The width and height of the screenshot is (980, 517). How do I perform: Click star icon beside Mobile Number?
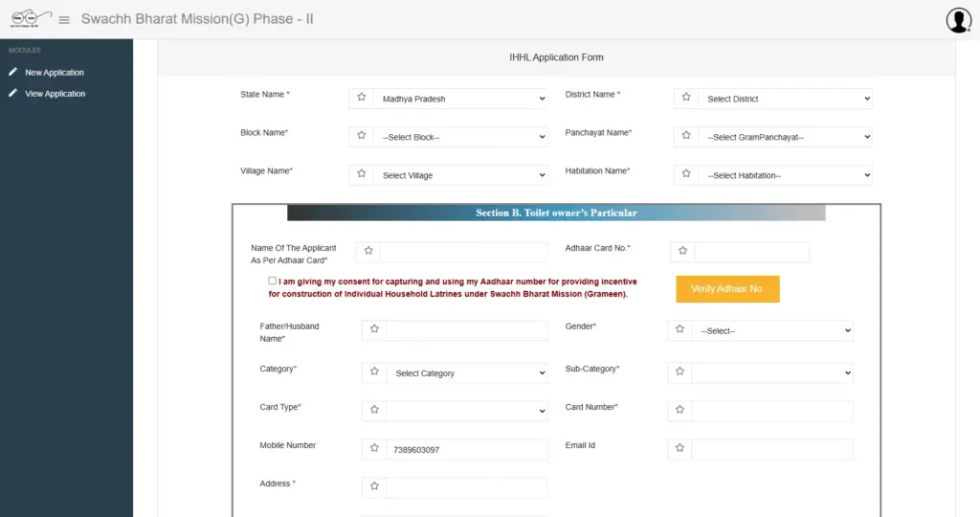point(374,448)
